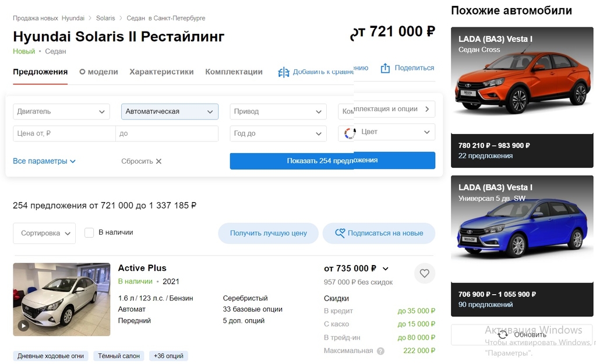The image size is (596, 364).
Task: Click the X icon next to Сбросить
Action: (158, 161)
